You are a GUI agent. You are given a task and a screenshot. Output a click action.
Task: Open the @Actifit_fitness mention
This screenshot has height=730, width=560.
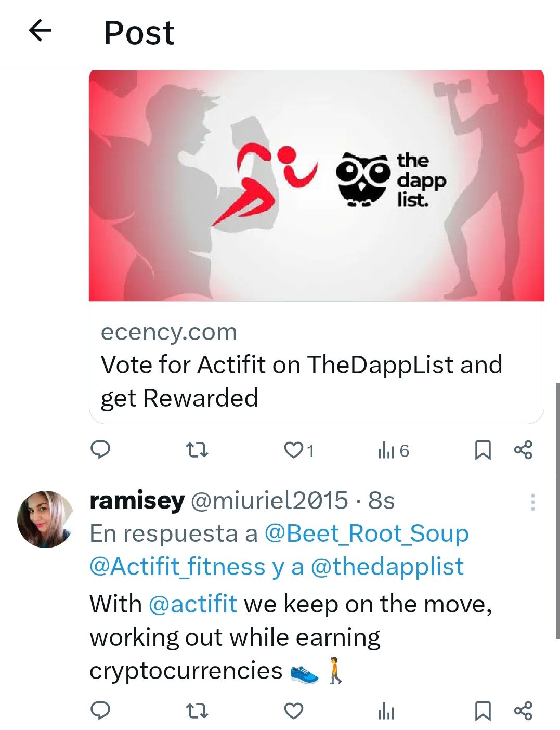[x=177, y=567]
